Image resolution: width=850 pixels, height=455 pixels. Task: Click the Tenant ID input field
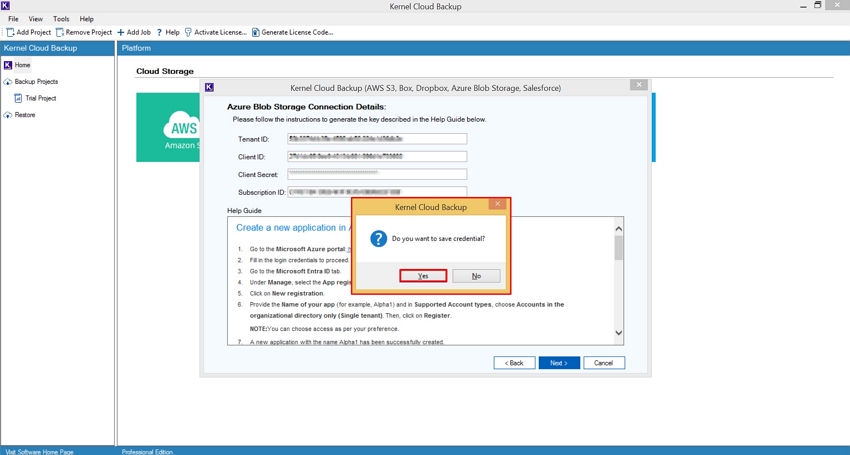click(377, 139)
